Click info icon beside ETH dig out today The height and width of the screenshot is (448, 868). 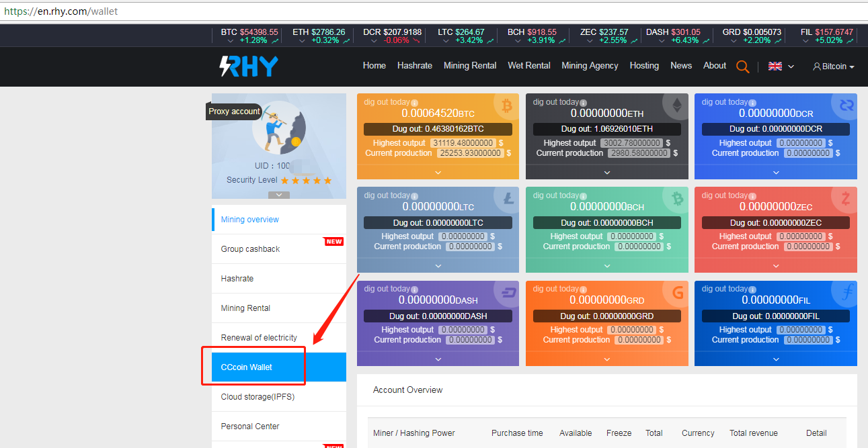coord(583,103)
